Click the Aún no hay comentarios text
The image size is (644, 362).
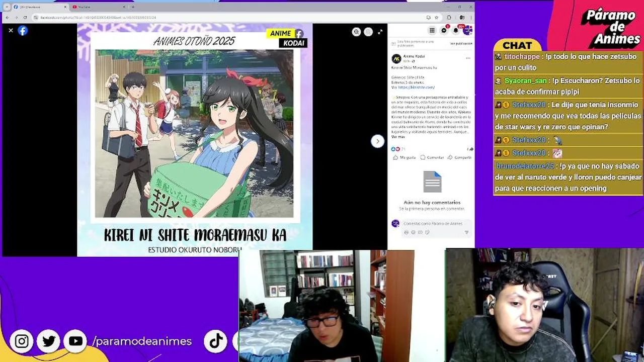click(432, 203)
